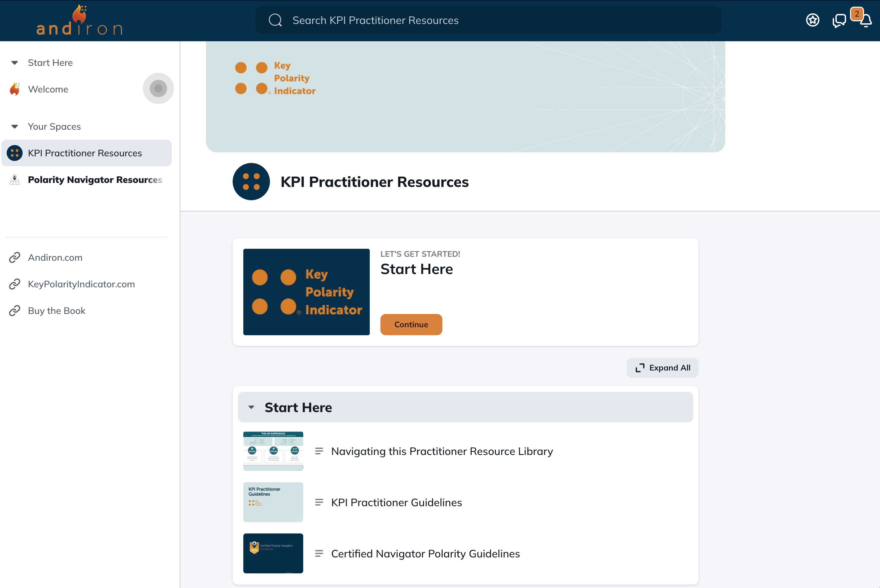Check notifications via the bell icon
880x588 pixels.
point(866,21)
